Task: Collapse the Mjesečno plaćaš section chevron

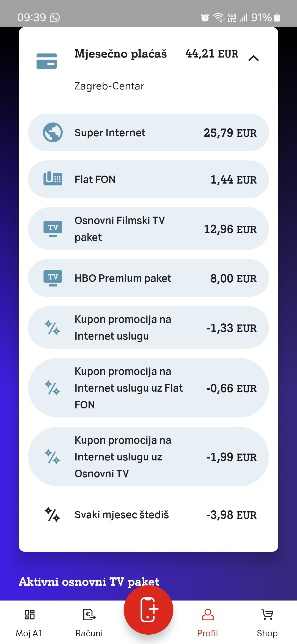Action: click(x=253, y=58)
